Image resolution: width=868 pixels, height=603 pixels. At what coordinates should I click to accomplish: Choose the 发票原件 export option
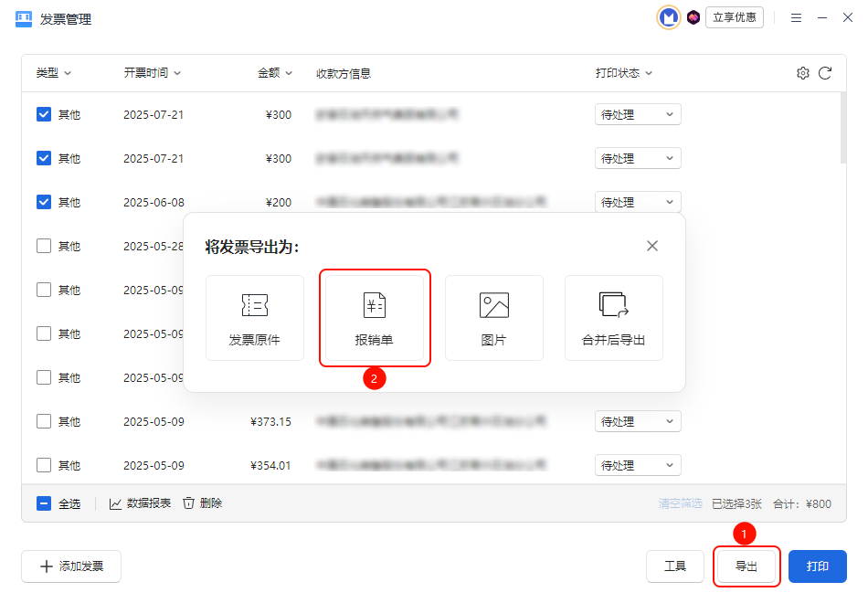coord(254,317)
